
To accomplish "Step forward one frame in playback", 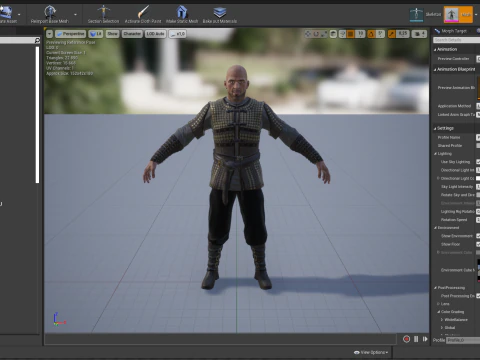I will point(425,339).
